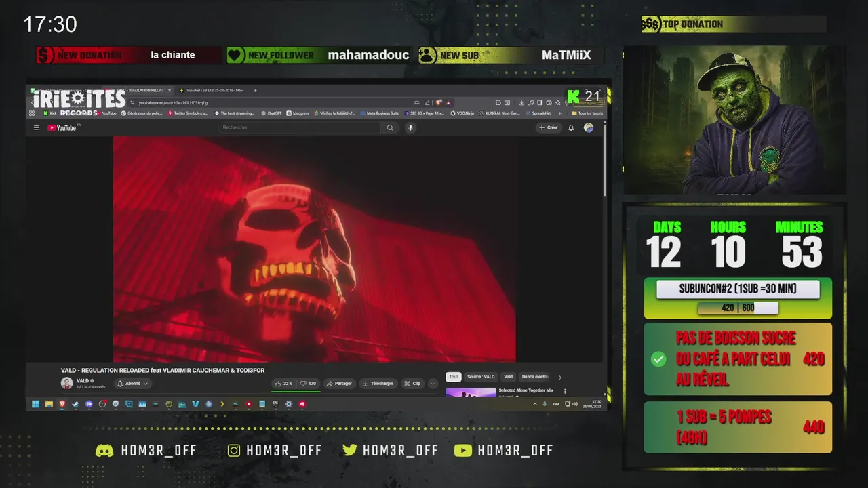This screenshot has height=488, width=868.
Task: Open a new browser tab
Action: pyautogui.click(x=255, y=90)
